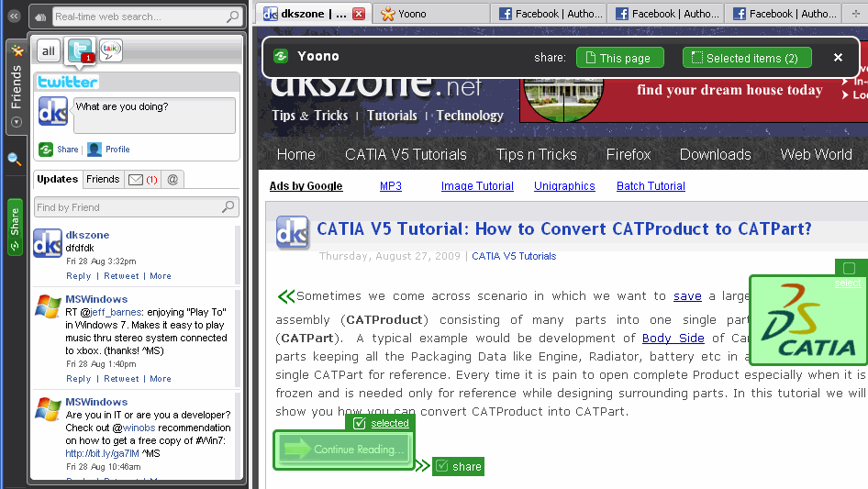Image resolution: width=868 pixels, height=489 pixels.
Task: Expand the Friends sidebar dropdown arrow
Action: (x=16, y=122)
